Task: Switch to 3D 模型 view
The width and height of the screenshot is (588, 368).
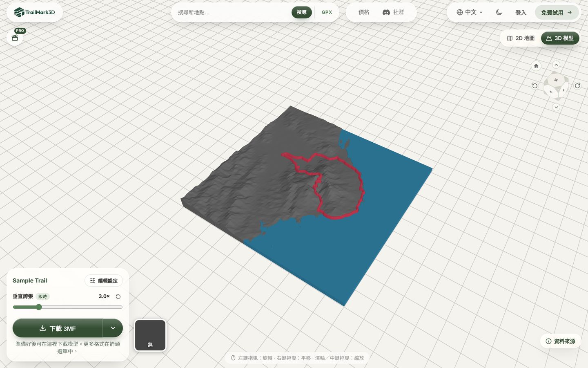Action: click(560, 38)
